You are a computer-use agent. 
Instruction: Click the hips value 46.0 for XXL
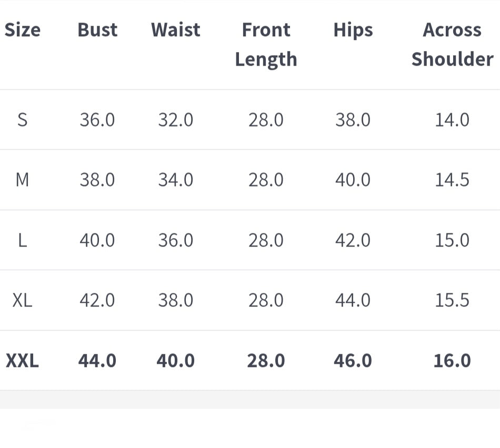point(353,361)
